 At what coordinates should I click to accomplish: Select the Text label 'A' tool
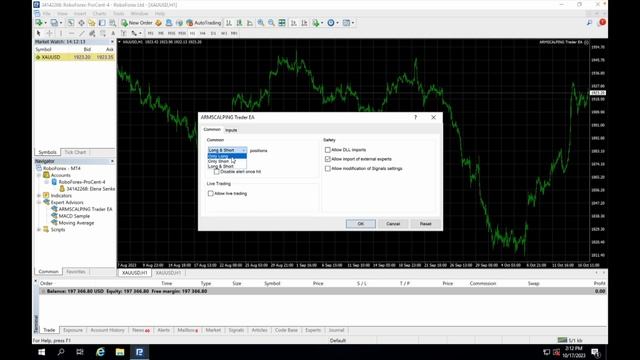point(113,33)
